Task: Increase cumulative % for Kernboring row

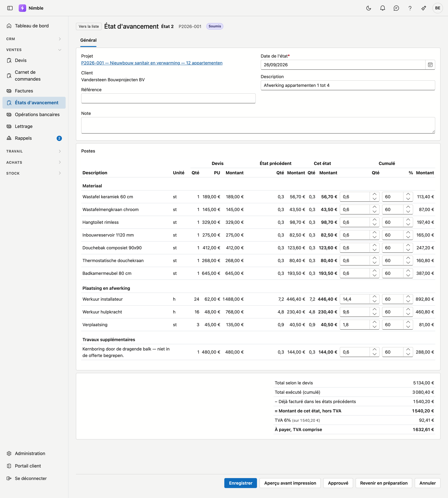Action: click(x=408, y=350)
